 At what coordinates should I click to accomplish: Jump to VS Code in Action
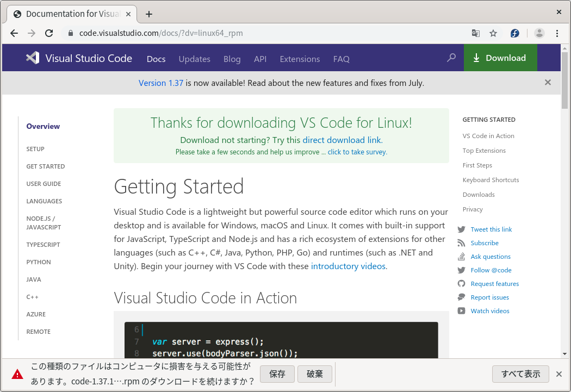pos(488,136)
